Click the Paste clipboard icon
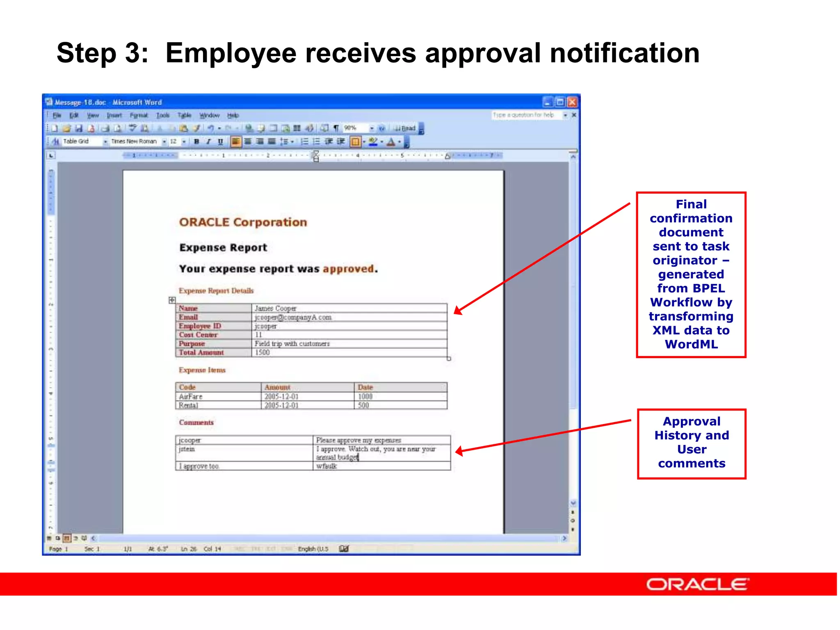Screen dimensions: 840x630 [x=183, y=128]
